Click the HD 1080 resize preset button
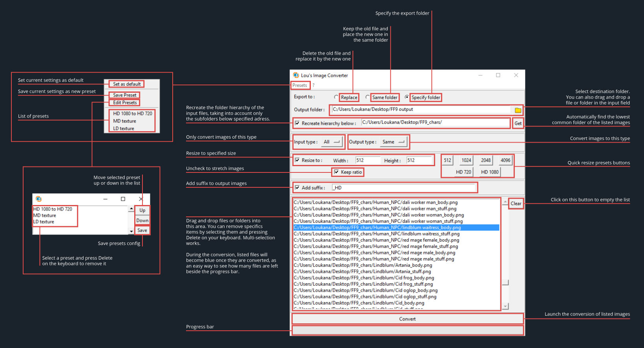Viewport: 644px width, 348px height. click(x=489, y=172)
